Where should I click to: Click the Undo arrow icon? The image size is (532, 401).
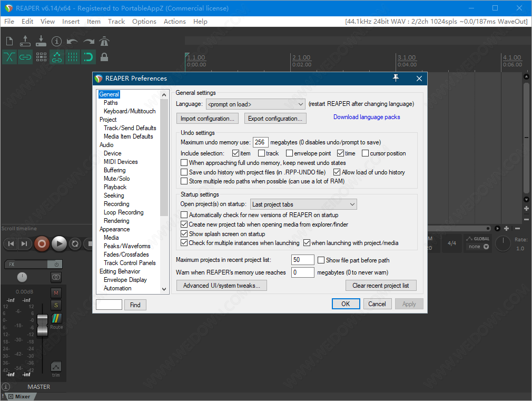[x=72, y=42]
